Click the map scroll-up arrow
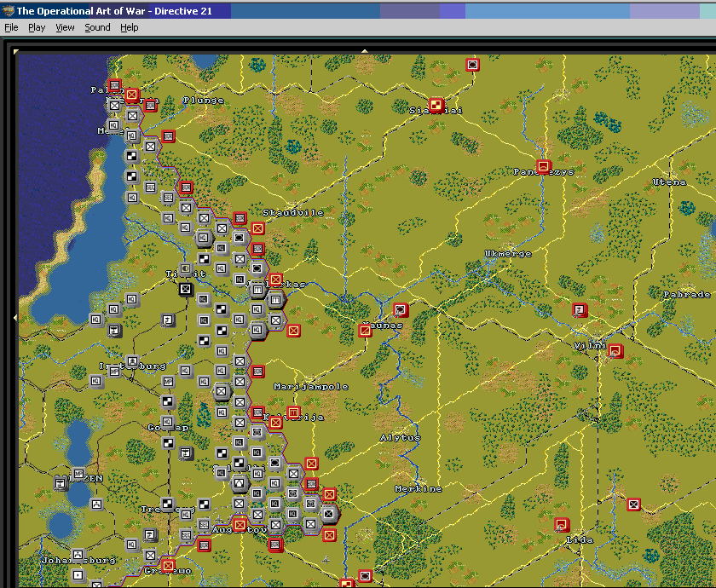The image size is (716, 588). (365, 51)
